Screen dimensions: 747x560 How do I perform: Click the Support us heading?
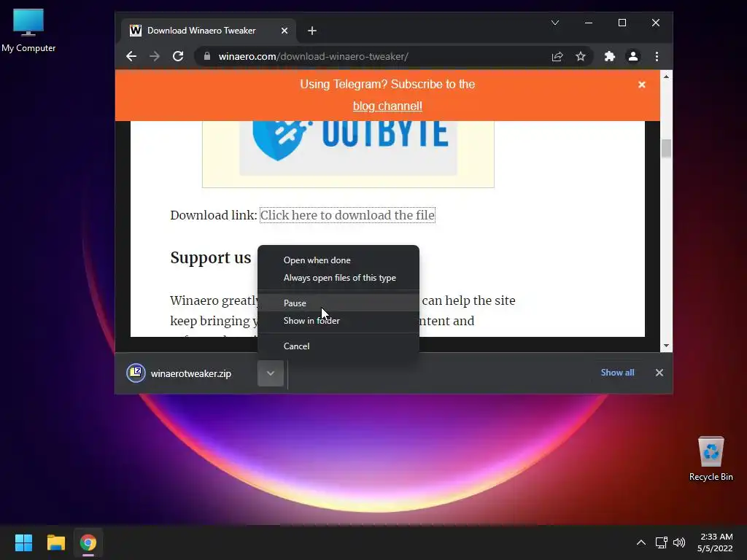[x=211, y=257]
